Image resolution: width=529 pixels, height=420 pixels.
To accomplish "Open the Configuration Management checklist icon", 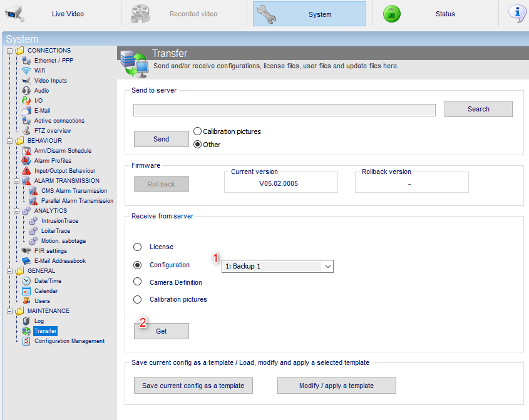I will (26, 341).
